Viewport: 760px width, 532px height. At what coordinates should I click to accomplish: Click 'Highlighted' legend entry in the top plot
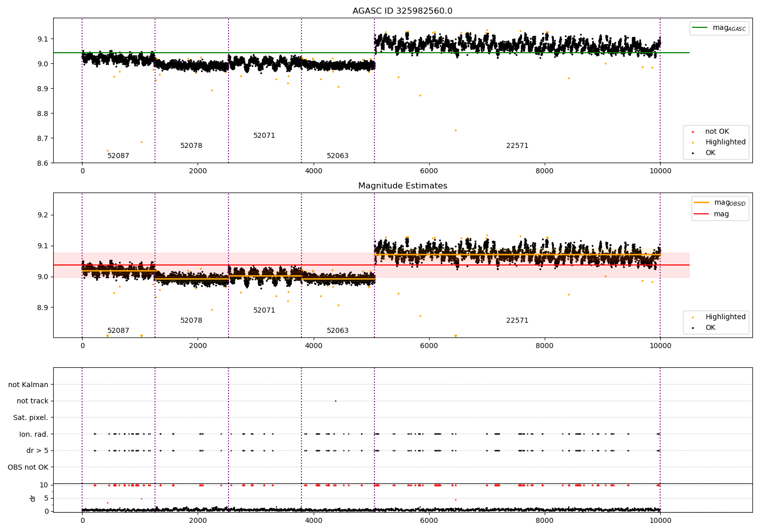coord(725,142)
